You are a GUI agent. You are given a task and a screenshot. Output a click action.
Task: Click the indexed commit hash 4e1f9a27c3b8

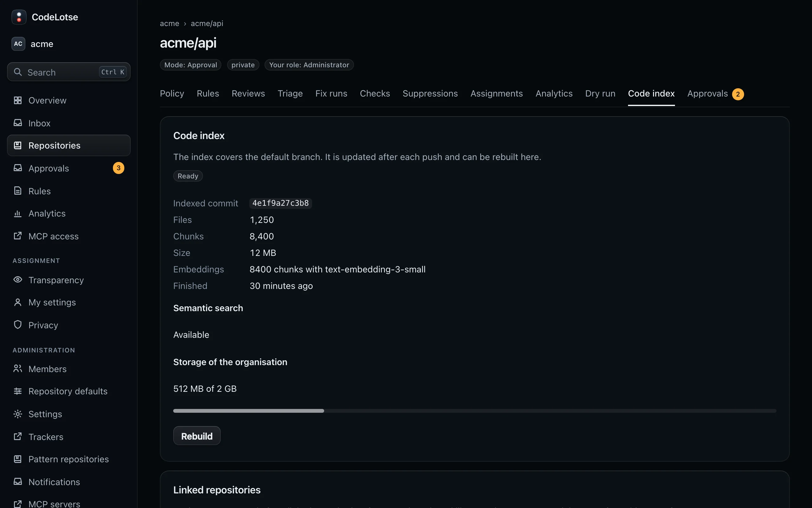[x=280, y=203]
